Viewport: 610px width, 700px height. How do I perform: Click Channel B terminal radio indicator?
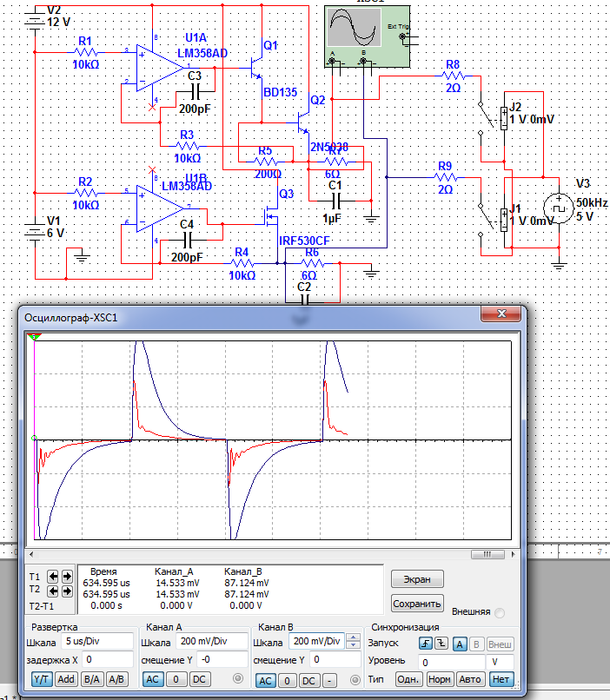[x=355, y=680]
